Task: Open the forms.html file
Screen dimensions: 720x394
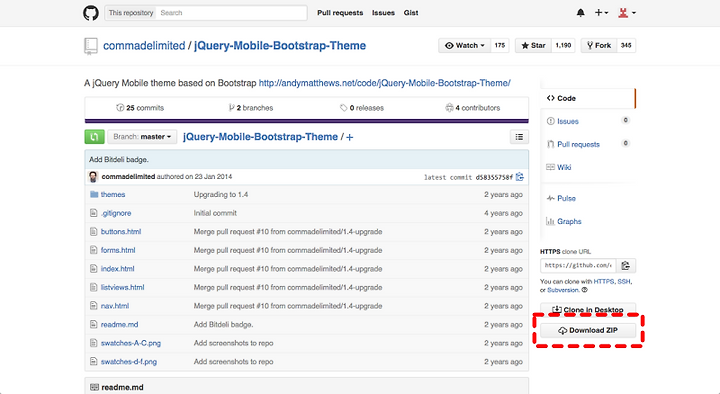Action: 118,250
